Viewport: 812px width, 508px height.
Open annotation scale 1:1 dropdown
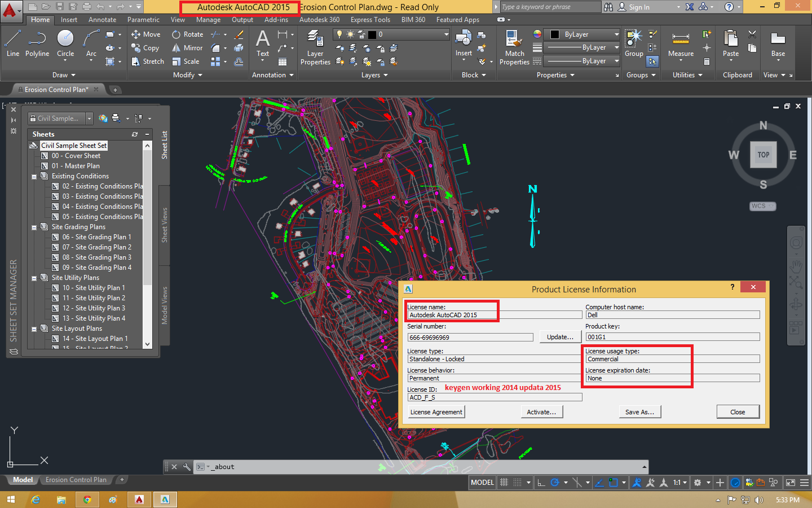(x=679, y=483)
